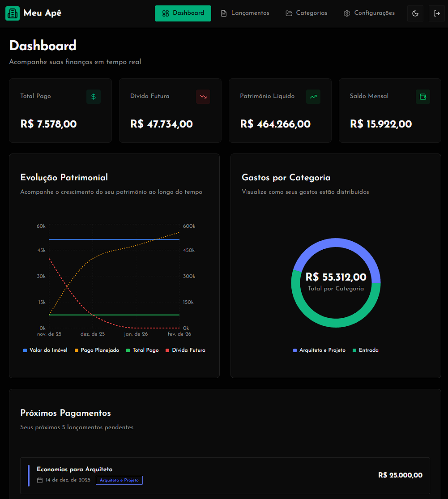The image size is (448, 499).
Task: Click the dollar icon on Total Pago card
Action: pyautogui.click(x=94, y=96)
